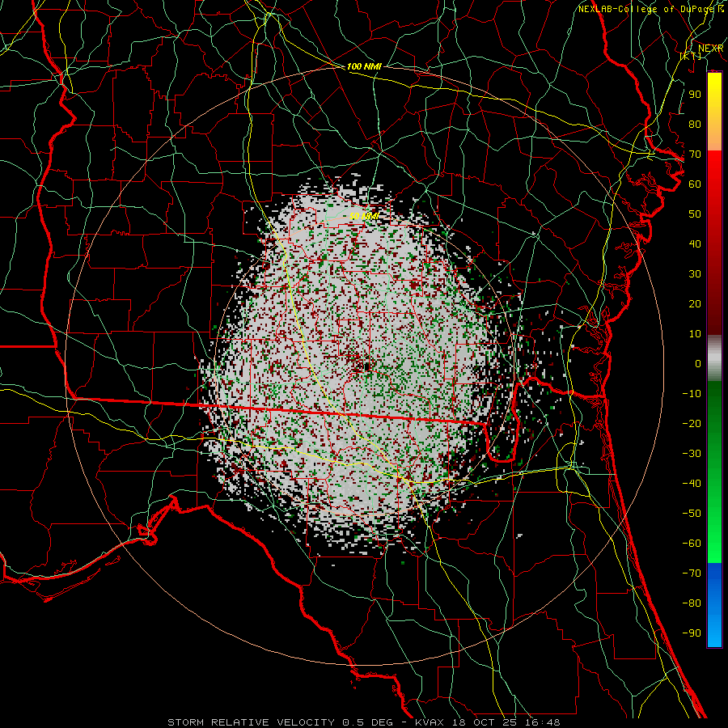Select the -80 value on the velocity scale
Image resolution: width=728 pixels, height=728 pixels.
(x=692, y=603)
